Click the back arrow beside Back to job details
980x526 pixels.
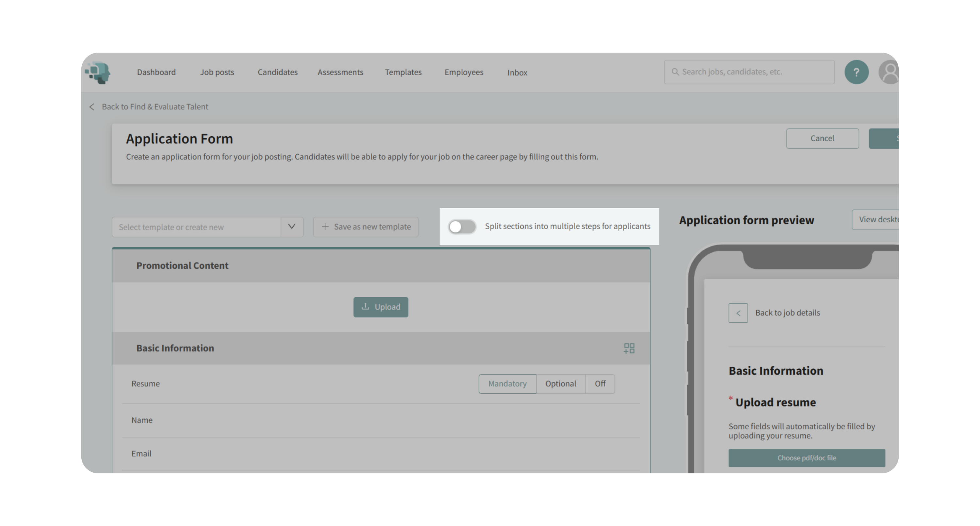738,313
